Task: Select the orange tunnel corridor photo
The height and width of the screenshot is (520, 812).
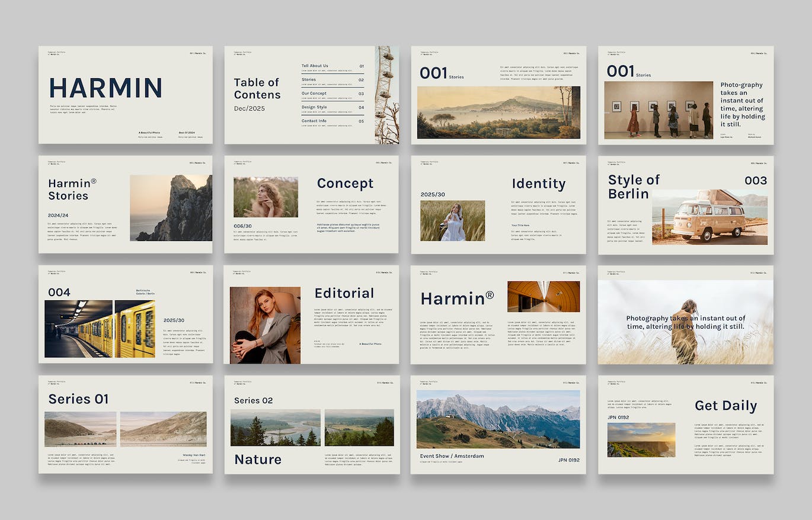Action: click(x=543, y=297)
